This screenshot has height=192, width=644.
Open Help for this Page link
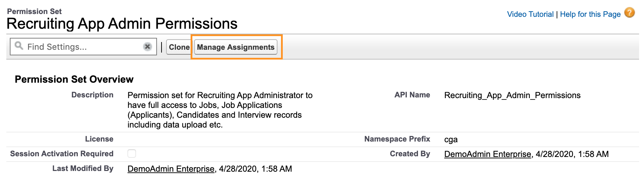point(590,14)
